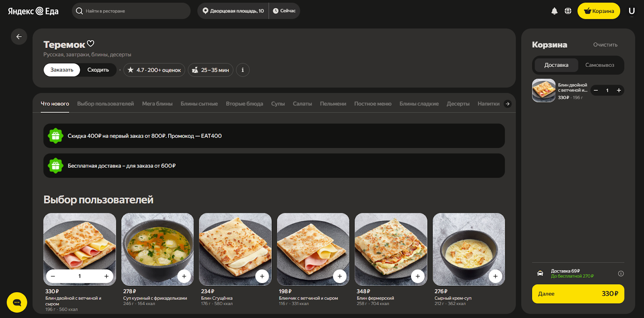Add Блин фермерский to cart with plus
This screenshot has width=644, height=318.
pos(418,276)
